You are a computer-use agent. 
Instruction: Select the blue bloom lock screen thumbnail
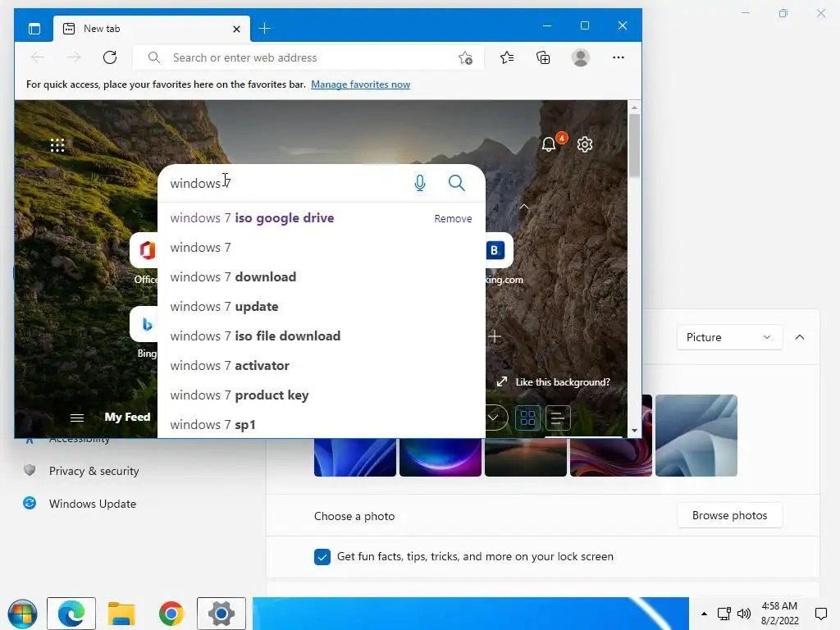coord(355,457)
